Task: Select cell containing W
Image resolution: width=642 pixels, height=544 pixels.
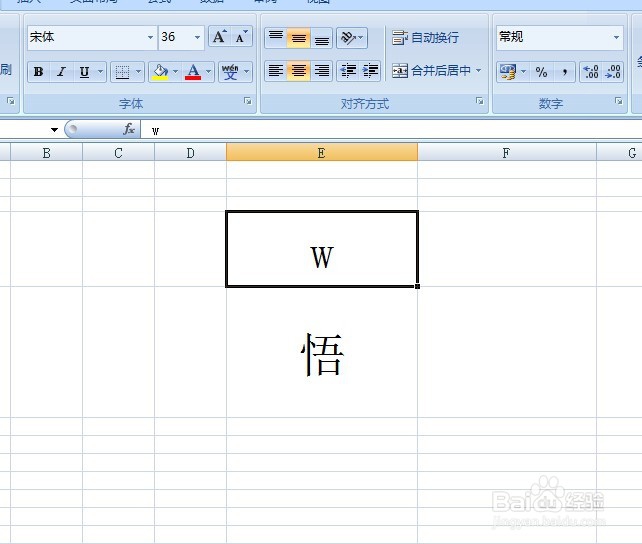Action: click(322, 249)
